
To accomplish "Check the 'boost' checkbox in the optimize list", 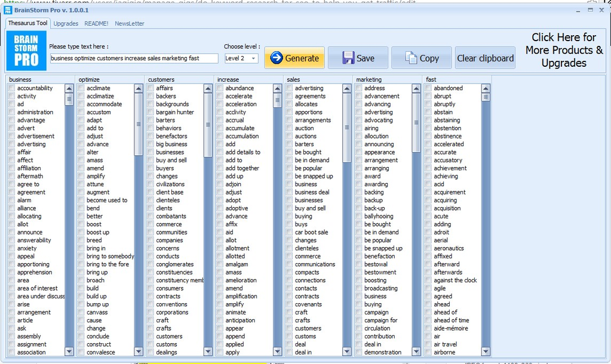I will [x=81, y=224].
